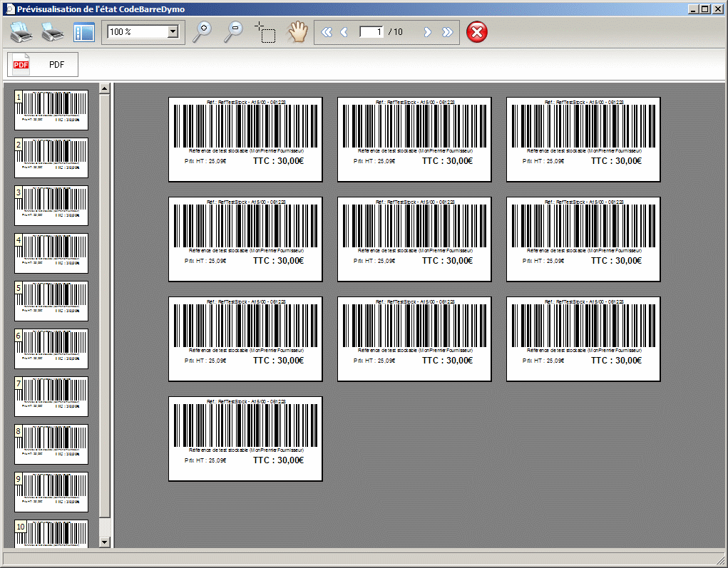The width and height of the screenshot is (728, 568).
Task: Click the printer icon with multiple sheets
Action: pos(21,32)
